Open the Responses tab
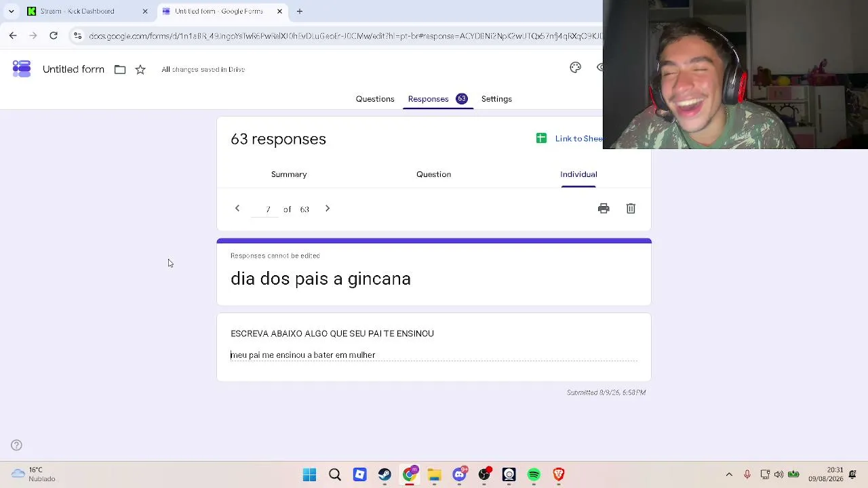Screen dimensions: 868x488 [x=428, y=99]
